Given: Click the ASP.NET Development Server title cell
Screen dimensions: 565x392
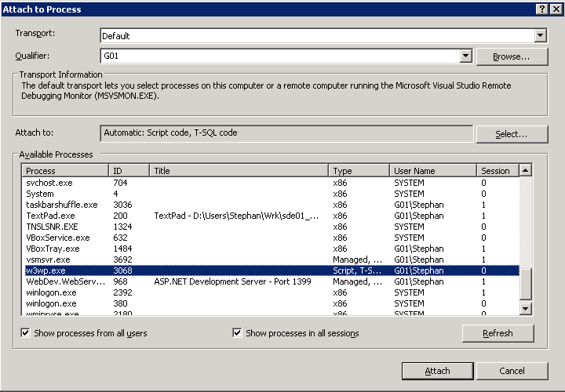Looking at the screenshot, I should tap(232, 281).
